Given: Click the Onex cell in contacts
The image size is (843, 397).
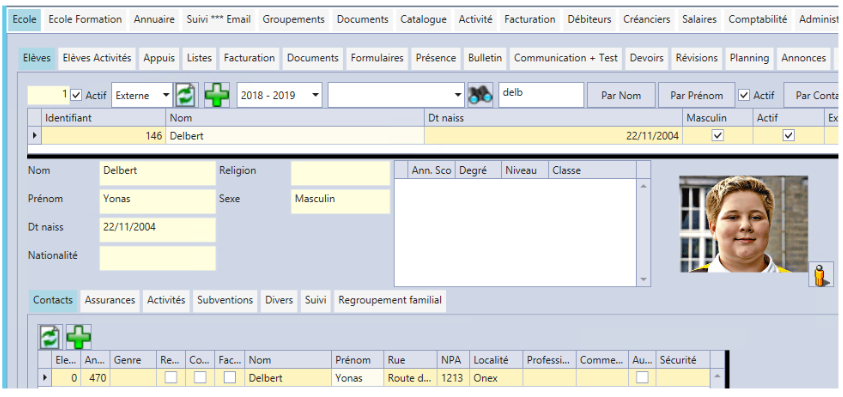Looking at the screenshot, I should pos(496,378).
